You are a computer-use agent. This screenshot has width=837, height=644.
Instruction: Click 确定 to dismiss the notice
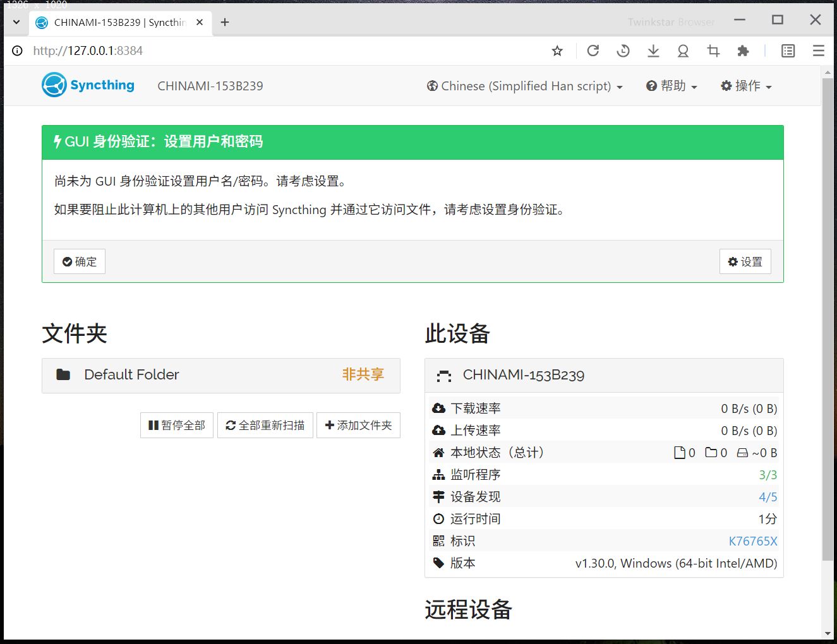click(x=80, y=261)
